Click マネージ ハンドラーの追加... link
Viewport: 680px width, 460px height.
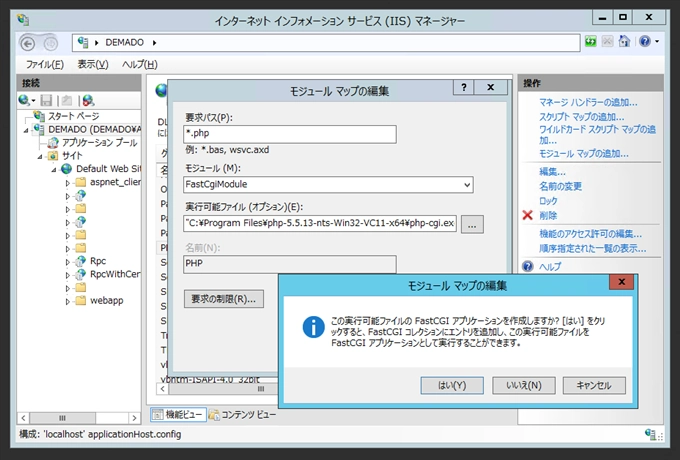tap(588, 102)
